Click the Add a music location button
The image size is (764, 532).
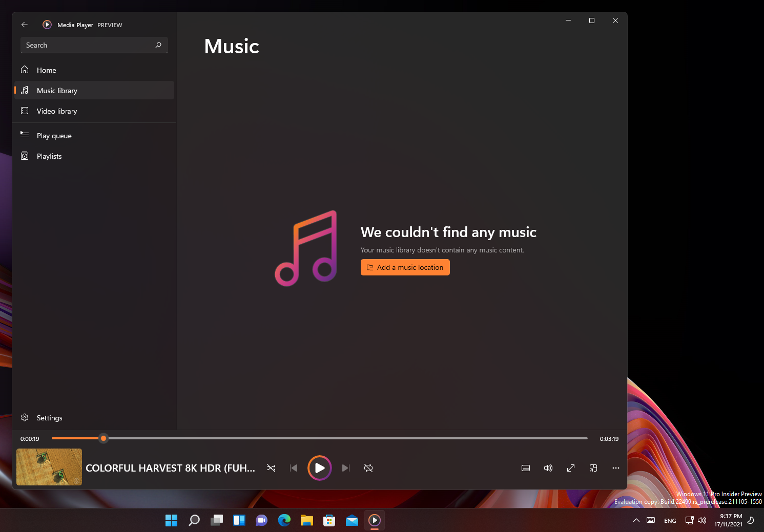[405, 267]
